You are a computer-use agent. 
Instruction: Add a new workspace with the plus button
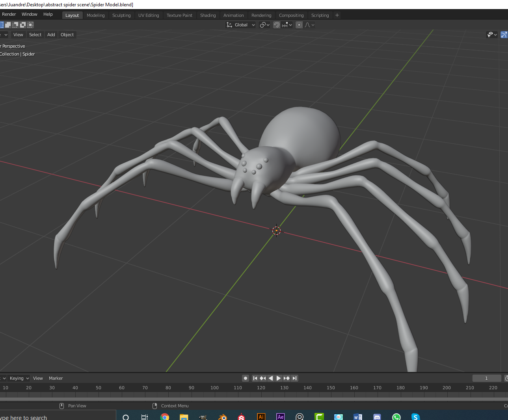coord(337,15)
